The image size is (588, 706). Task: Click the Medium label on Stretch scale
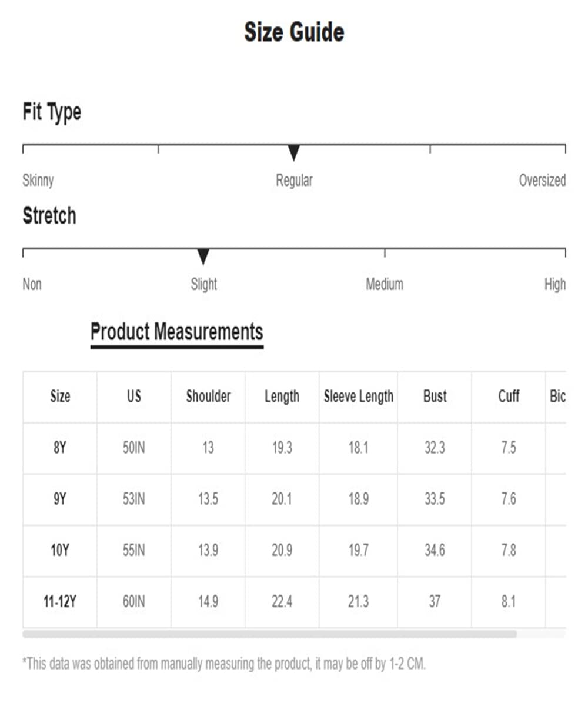(385, 284)
